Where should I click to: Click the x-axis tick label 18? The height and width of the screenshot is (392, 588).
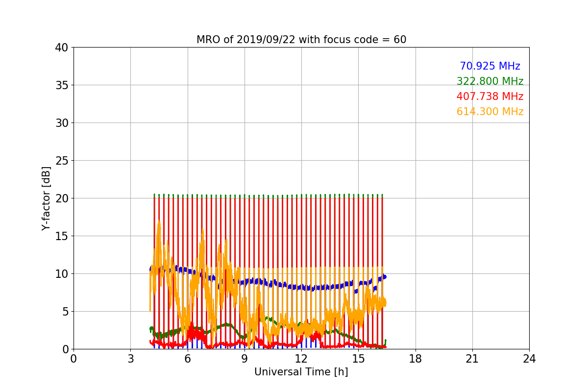(416, 359)
